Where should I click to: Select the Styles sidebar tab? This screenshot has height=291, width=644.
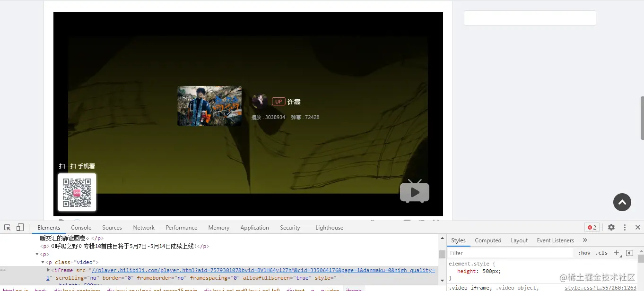click(x=458, y=240)
